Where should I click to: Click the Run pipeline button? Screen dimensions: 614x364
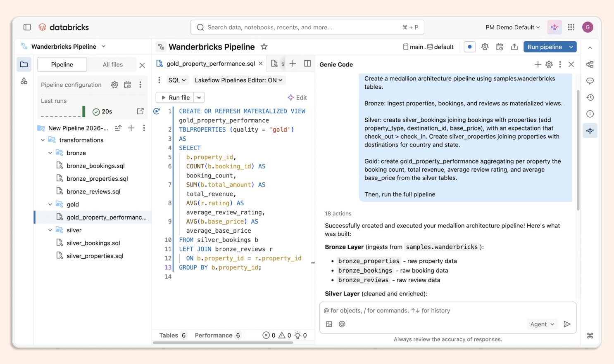(x=545, y=47)
